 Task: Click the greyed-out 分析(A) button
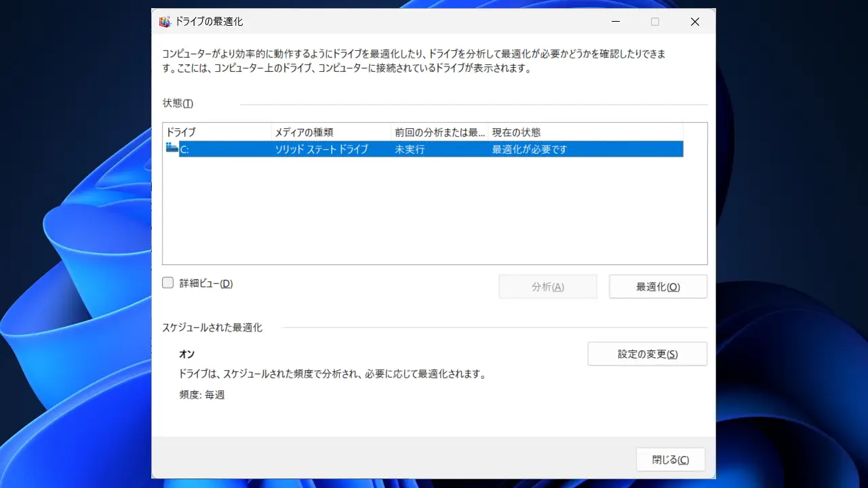pyautogui.click(x=547, y=287)
